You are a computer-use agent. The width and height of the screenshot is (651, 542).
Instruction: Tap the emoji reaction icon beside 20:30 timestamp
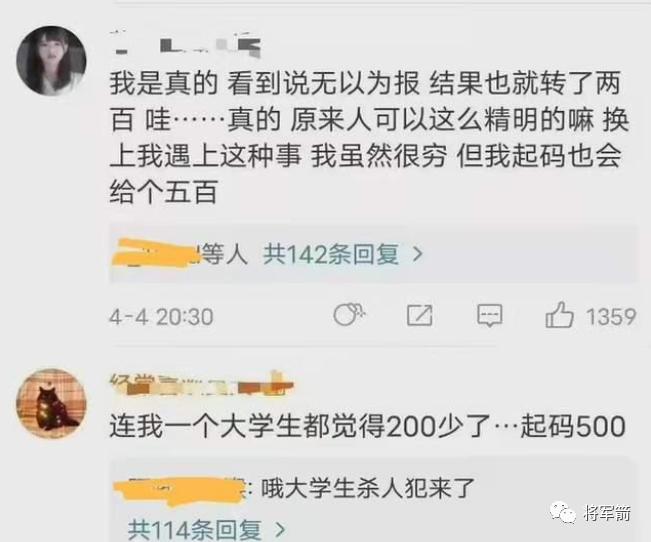tap(349, 314)
